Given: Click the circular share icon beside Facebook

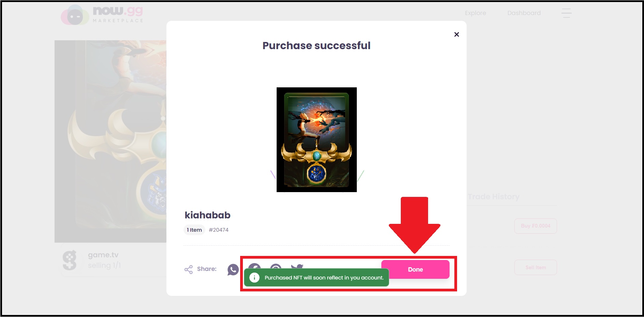Looking at the screenshot, I should pos(276,266).
